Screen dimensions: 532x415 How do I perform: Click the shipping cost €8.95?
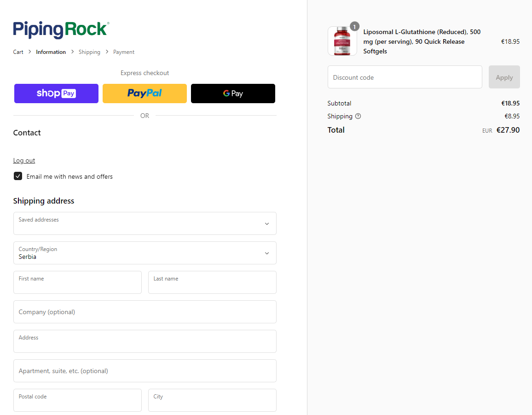pos(512,116)
